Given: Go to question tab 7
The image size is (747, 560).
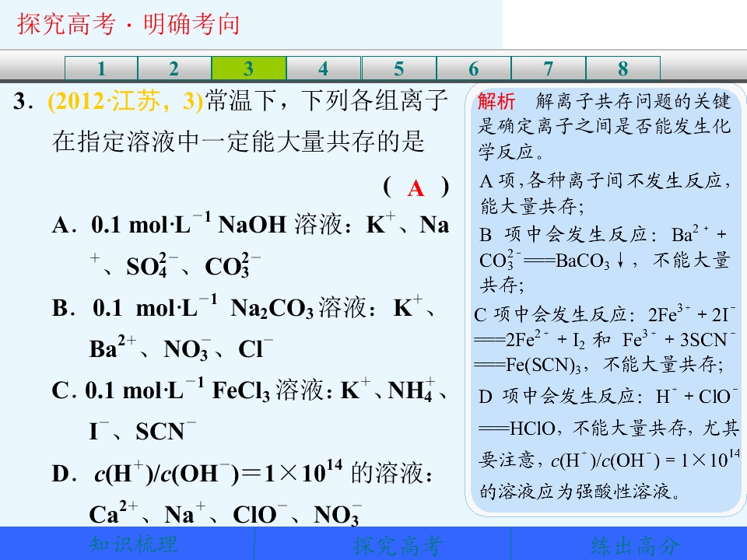Looking at the screenshot, I should (549, 68).
